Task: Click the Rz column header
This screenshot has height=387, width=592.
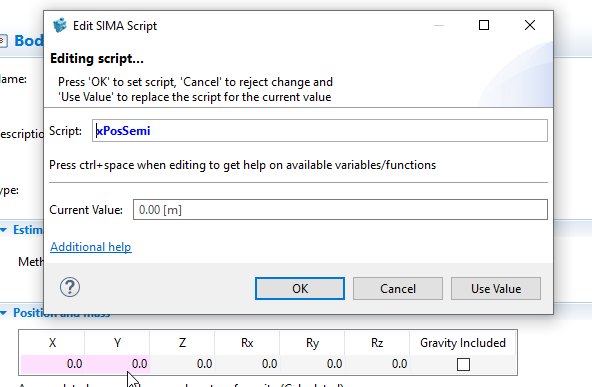Action: click(x=378, y=343)
